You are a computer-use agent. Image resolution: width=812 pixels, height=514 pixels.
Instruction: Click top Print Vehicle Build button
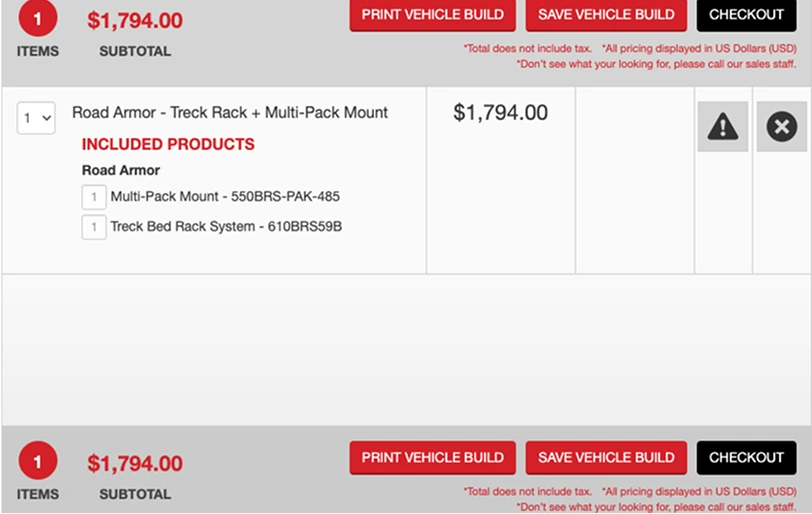(432, 14)
